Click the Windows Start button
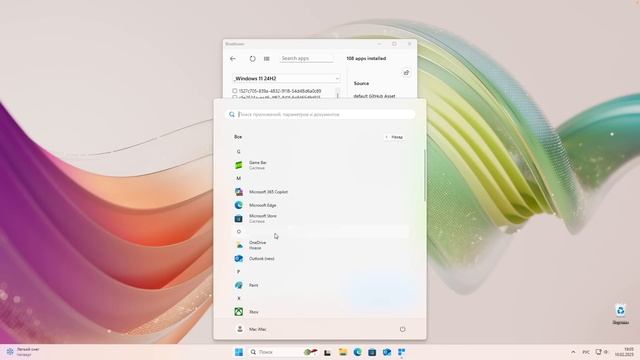This screenshot has height=360, width=640. (239, 352)
